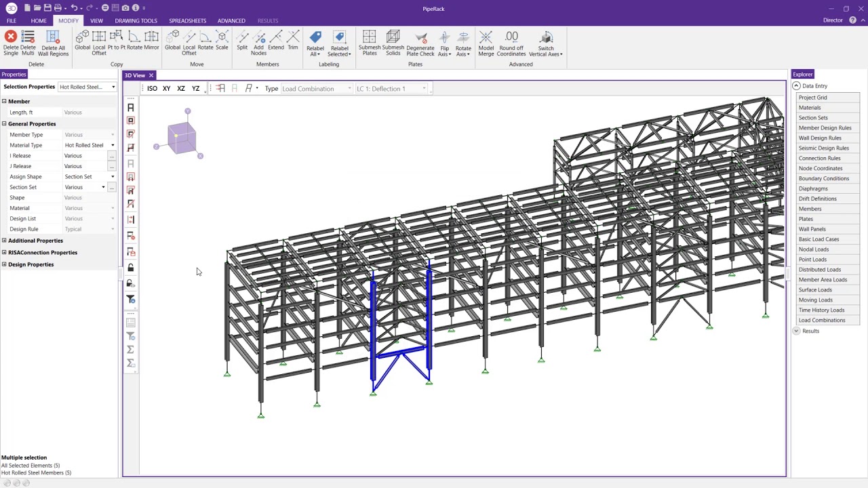Pick the Trim members tool
This screenshot has height=488, width=868.
pyautogui.click(x=293, y=41)
